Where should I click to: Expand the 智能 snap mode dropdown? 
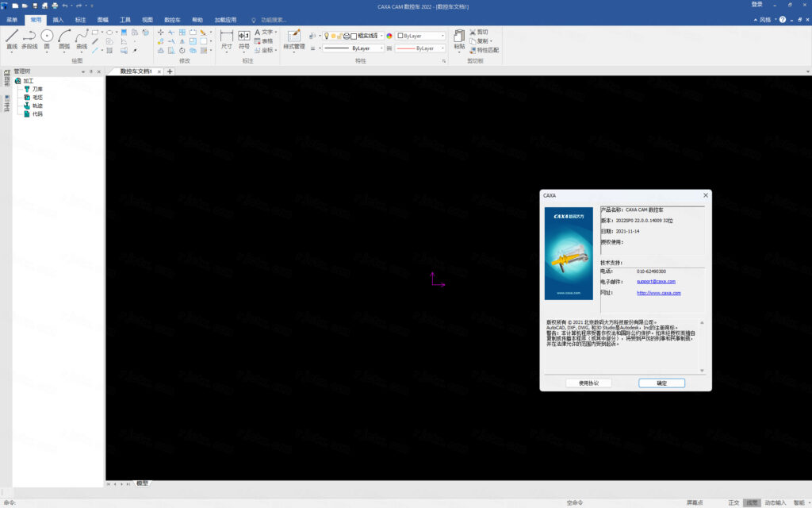click(x=801, y=502)
